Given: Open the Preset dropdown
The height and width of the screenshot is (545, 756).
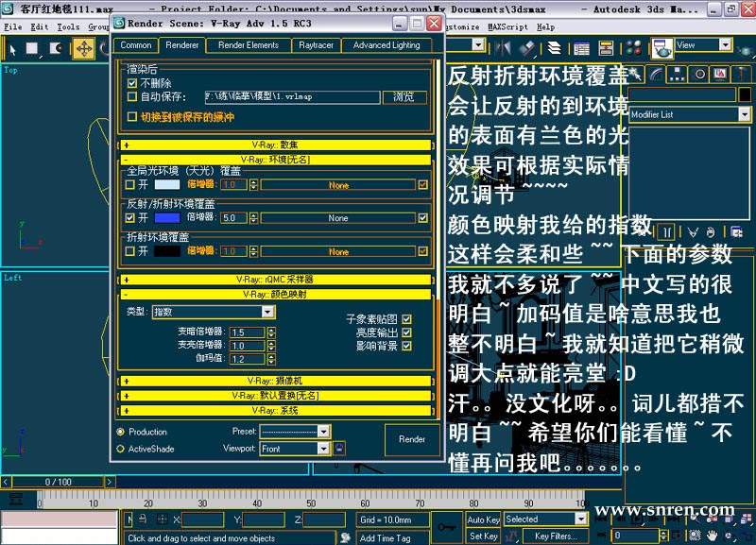Looking at the screenshot, I should (295, 432).
